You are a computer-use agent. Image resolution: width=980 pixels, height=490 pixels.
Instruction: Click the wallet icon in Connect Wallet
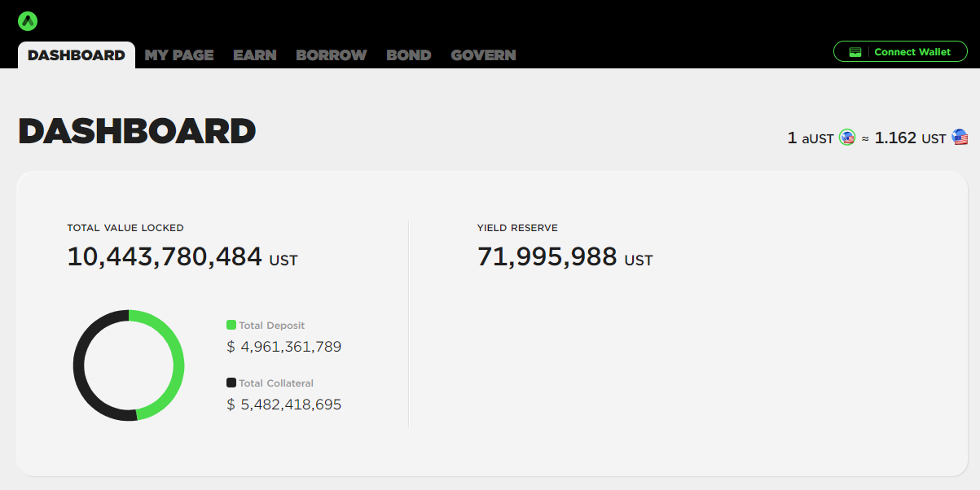point(855,52)
